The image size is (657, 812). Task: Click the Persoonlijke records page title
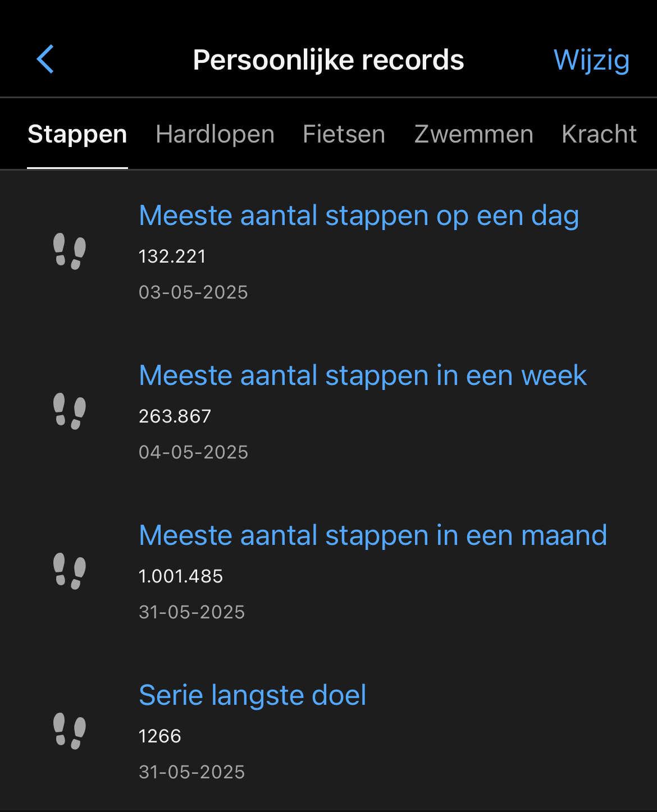(x=328, y=60)
